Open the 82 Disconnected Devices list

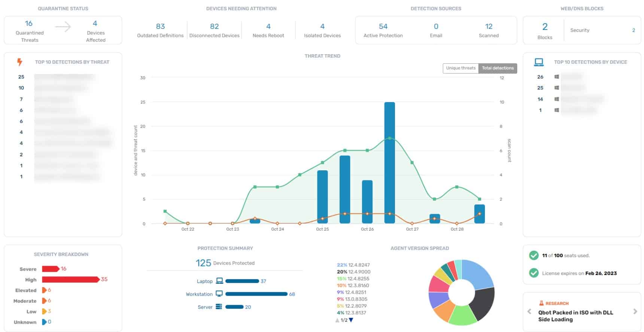point(214,30)
